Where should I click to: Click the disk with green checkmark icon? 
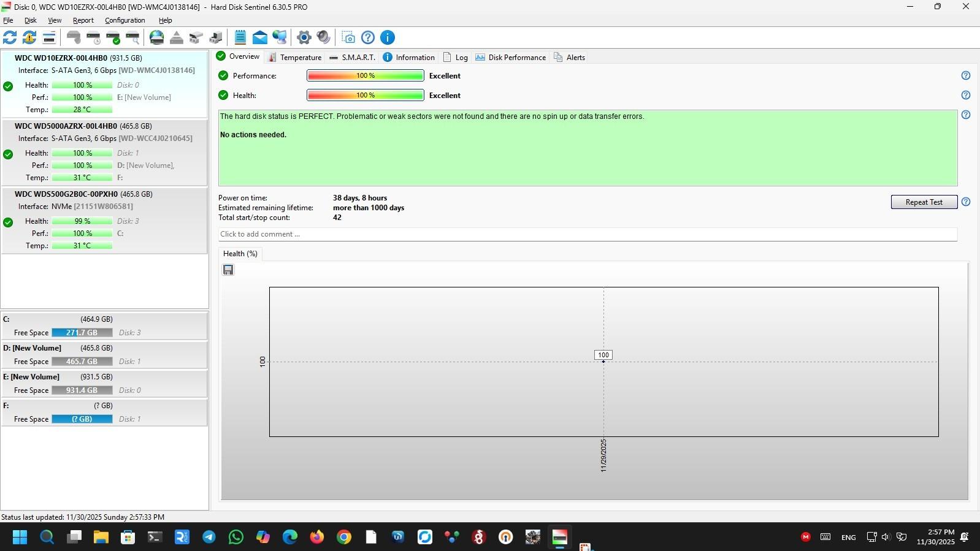coord(113,38)
